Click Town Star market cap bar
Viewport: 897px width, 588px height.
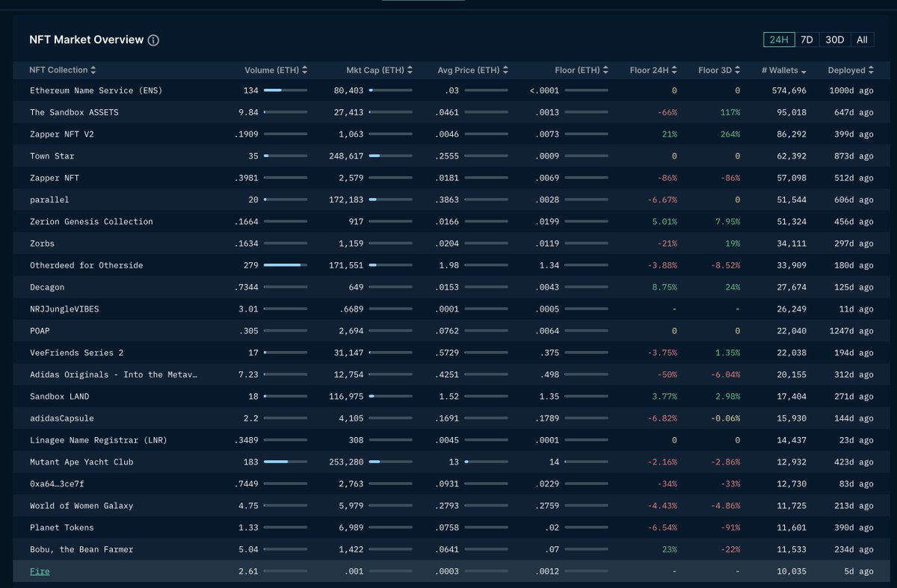pyautogui.click(x=390, y=156)
